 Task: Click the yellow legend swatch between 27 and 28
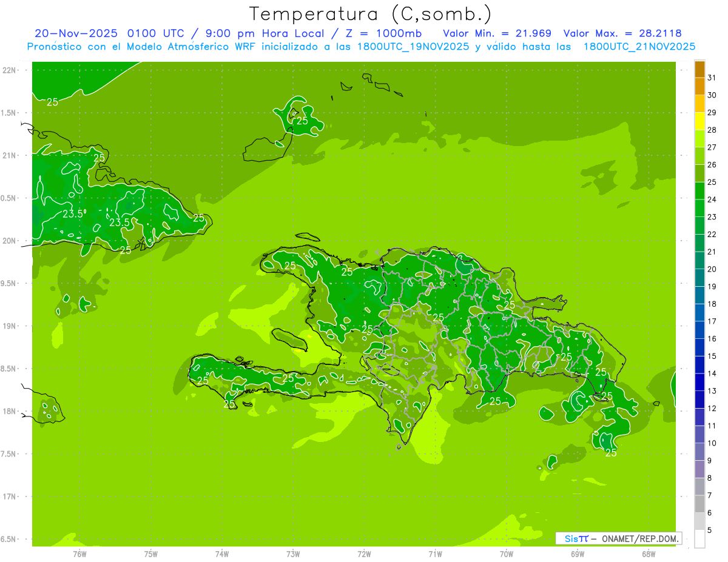coord(699,139)
